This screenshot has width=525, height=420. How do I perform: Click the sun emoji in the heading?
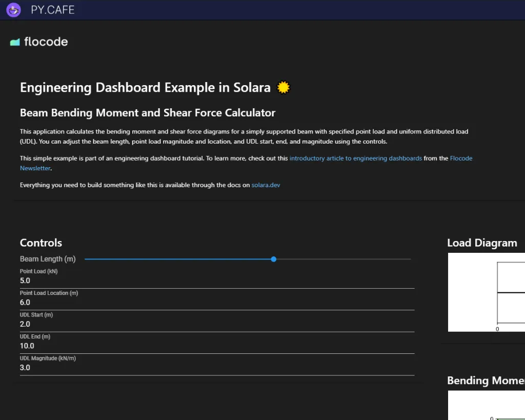tap(283, 88)
